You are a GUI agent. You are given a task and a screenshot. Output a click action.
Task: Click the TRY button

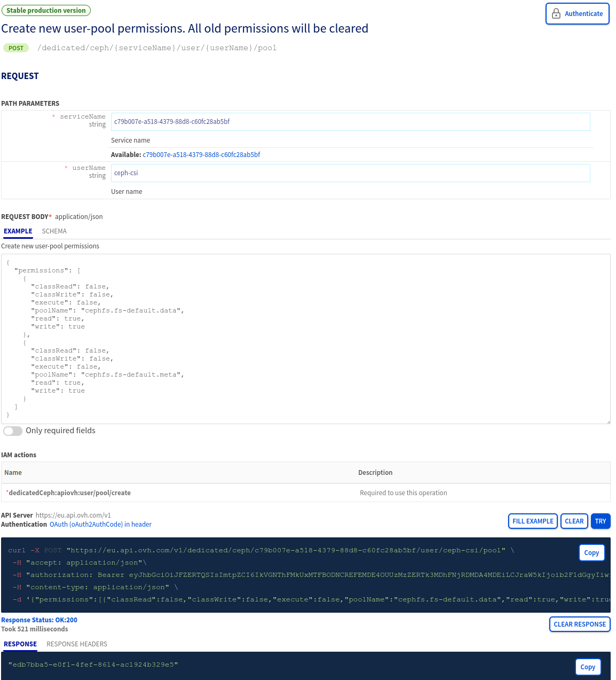click(600, 521)
